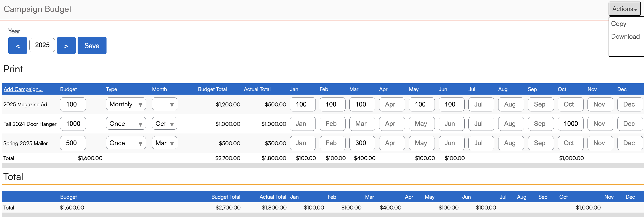
Task: Edit Jun actual for 2025 Magazine Ad
Action: pyautogui.click(x=452, y=104)
